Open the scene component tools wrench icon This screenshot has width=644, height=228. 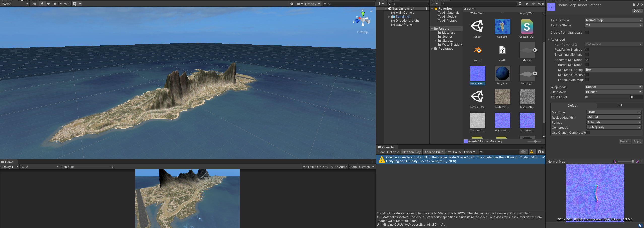coord(292,4)
